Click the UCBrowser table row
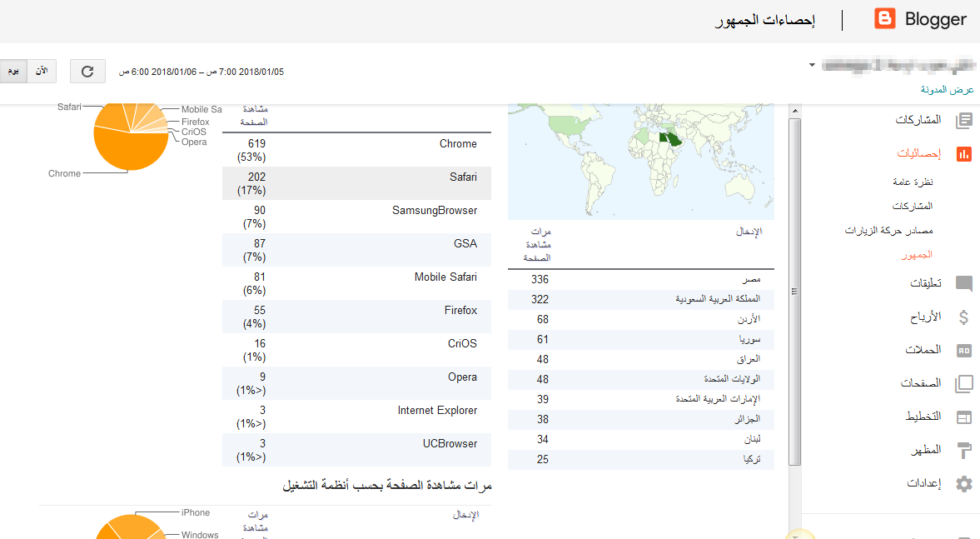 pyautogui.click(x=356, y=450)
